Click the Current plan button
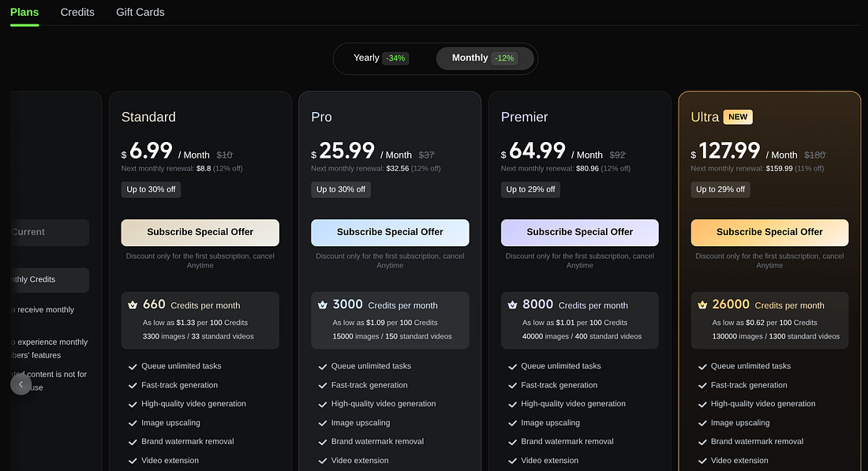 pos(50,233)
